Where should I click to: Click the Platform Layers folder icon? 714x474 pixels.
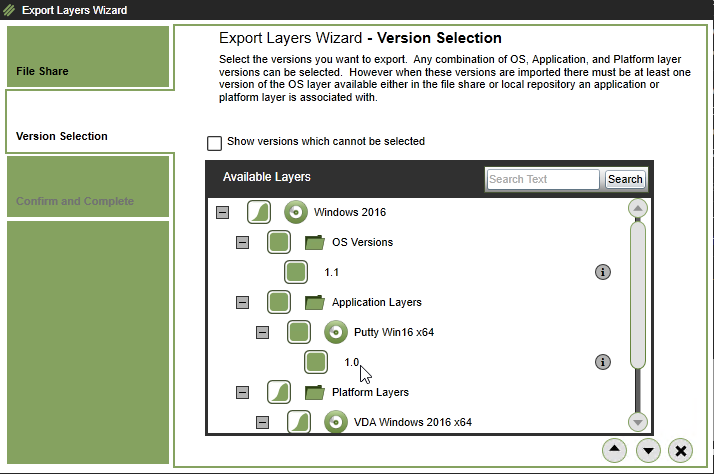[315, 392]
